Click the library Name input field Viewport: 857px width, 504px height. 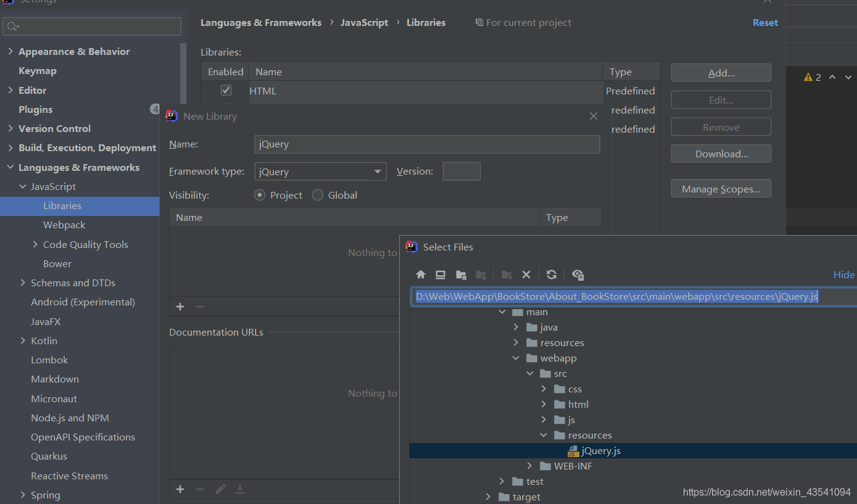[427, 144]
